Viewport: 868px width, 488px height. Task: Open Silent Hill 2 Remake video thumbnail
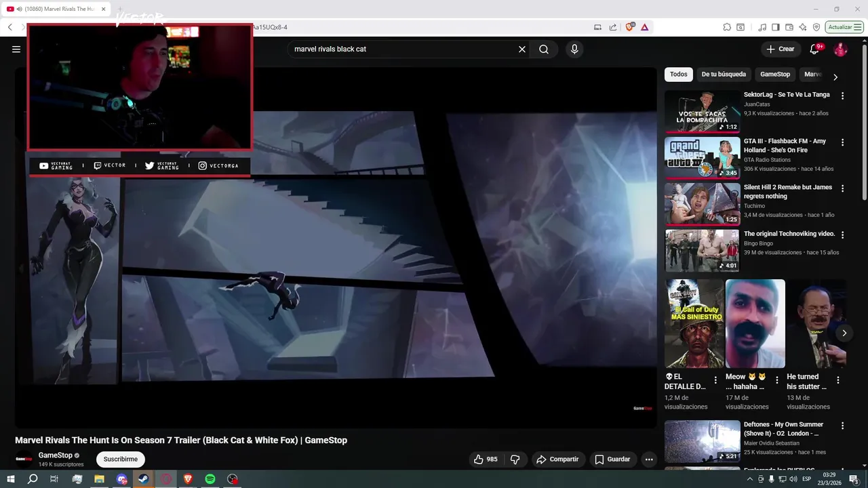703,203
